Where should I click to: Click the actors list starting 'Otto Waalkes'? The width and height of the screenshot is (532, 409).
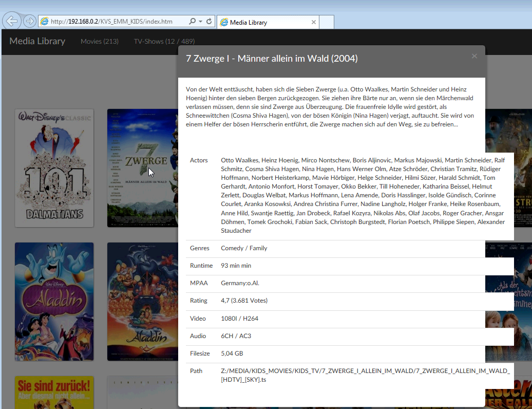tap(363, 195)
